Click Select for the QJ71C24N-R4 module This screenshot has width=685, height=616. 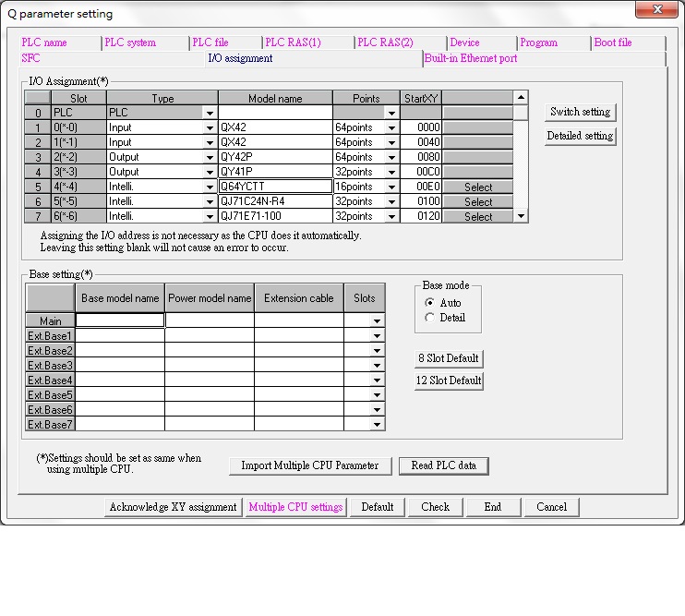tap(477, 201)
